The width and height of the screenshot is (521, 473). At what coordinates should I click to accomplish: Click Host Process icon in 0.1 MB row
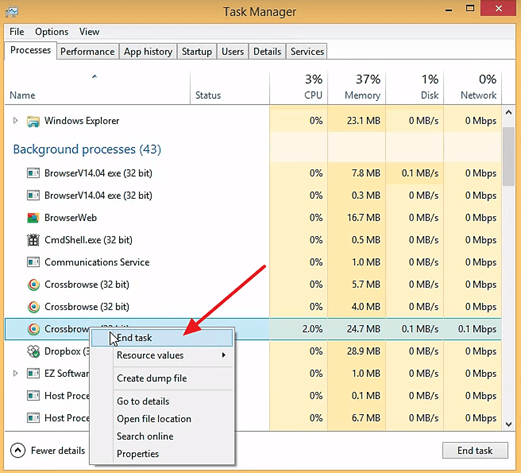[x=33, y=396]
